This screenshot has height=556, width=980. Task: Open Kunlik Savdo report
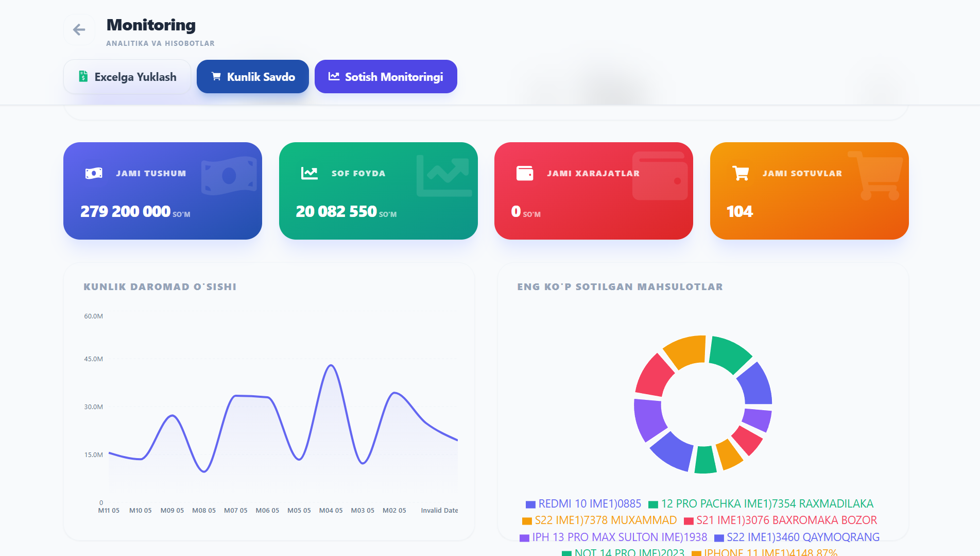[253, 76]
